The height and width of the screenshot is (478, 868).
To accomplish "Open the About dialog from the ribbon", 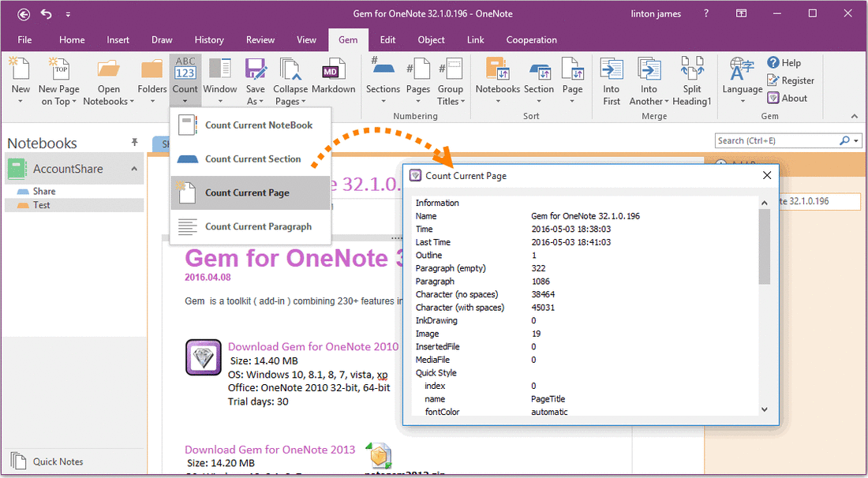I will 787,98.
